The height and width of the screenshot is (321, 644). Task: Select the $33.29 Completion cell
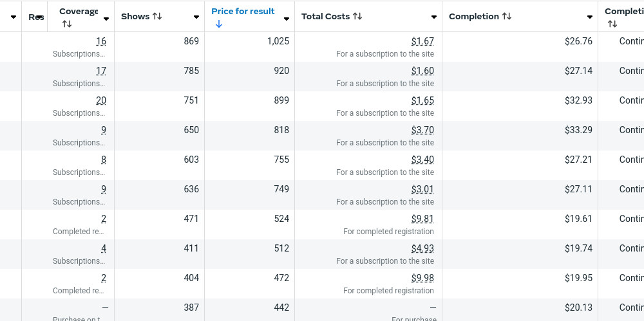click(578, 130)
